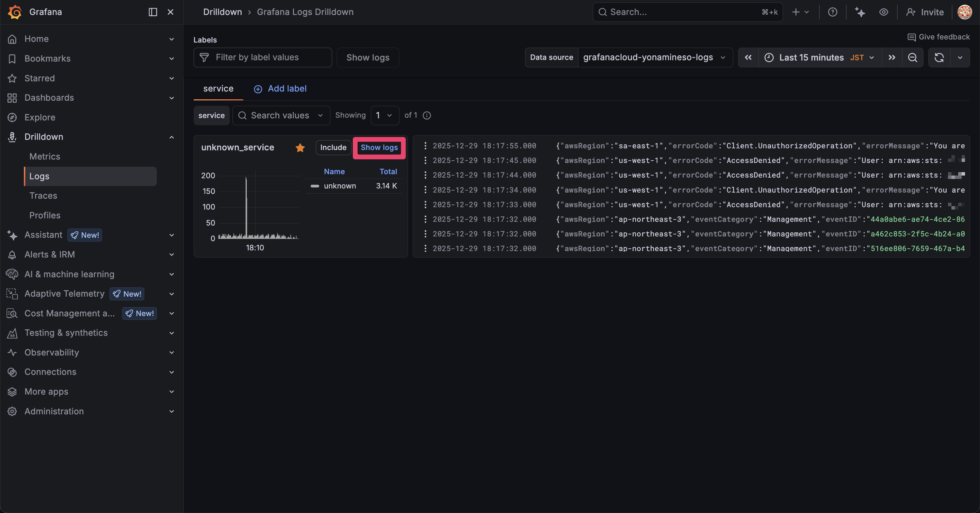
Task: Open Traces under Drilldown
Action: [43, 196]
